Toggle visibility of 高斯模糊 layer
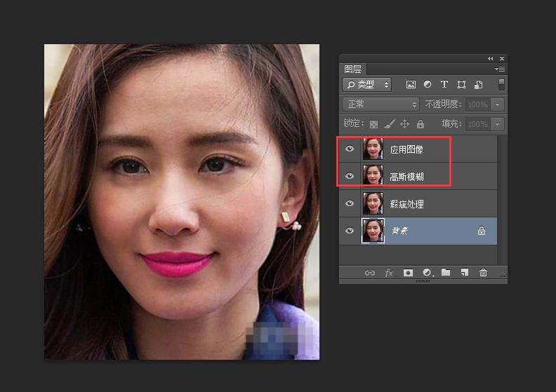This screenshot has height=392, width=556. point(350,177)
